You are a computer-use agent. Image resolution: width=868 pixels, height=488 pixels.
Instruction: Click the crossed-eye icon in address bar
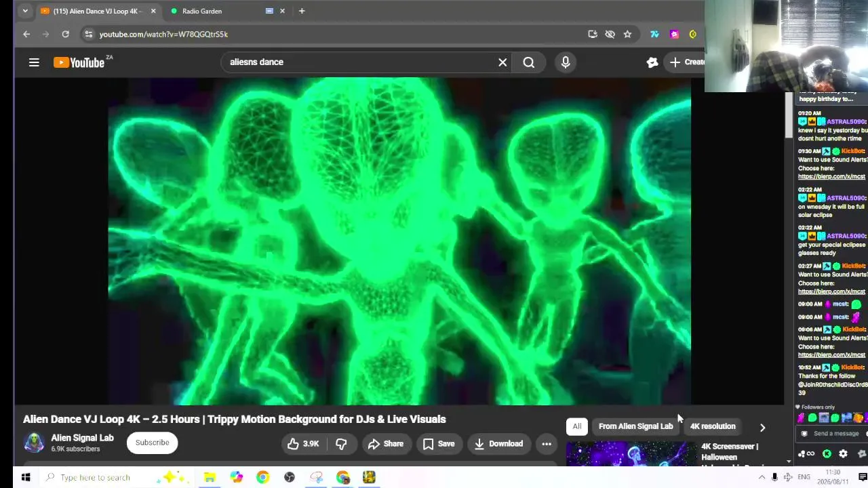click(x=610, y=34)
